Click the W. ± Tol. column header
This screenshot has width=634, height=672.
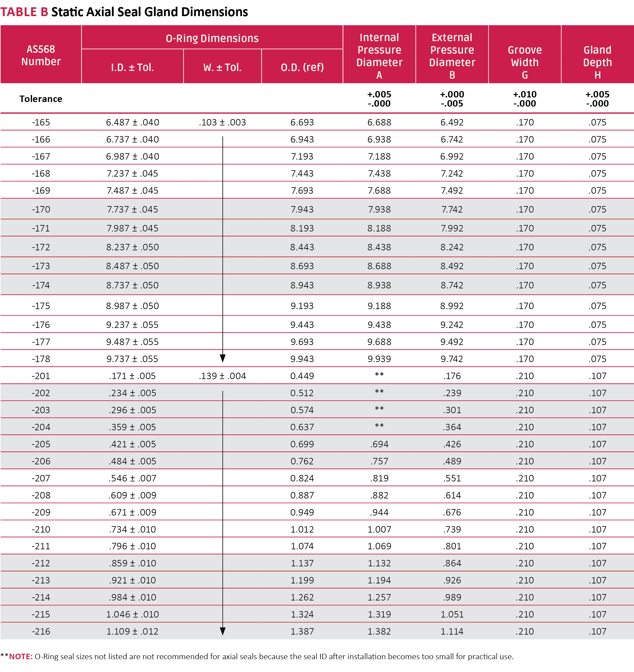pyautogui.click(x=222, y=67)
